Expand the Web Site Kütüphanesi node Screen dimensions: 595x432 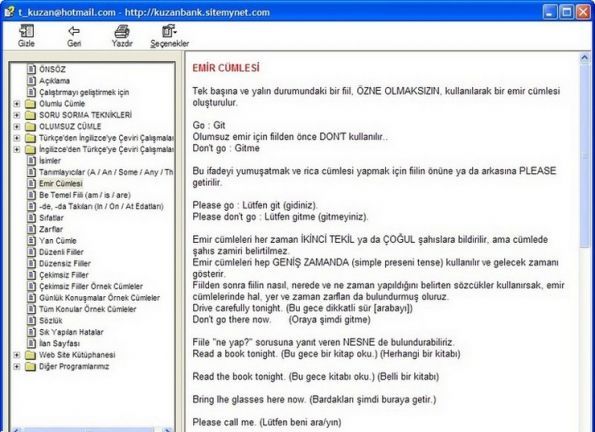tap(17, 355)
